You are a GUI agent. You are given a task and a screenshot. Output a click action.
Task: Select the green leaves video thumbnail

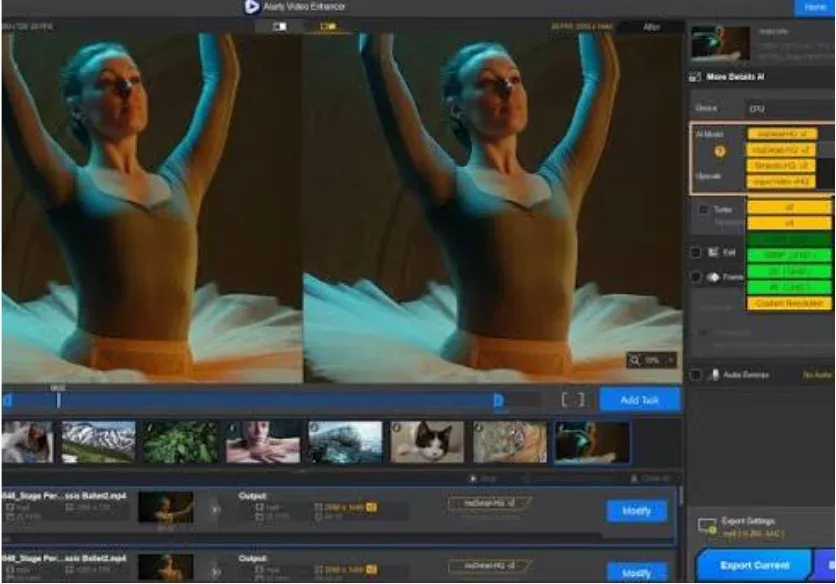(181, 442)
